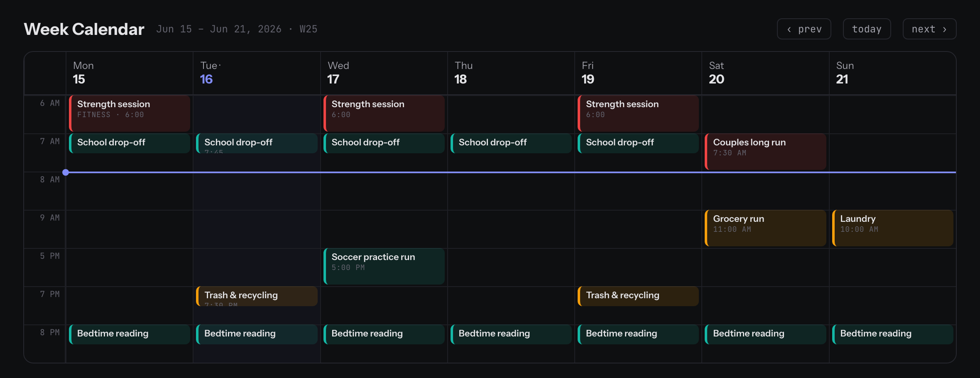Open Sunday Bedtime reading event
Viewport: 980px width, 378px height.
(893, 334)
